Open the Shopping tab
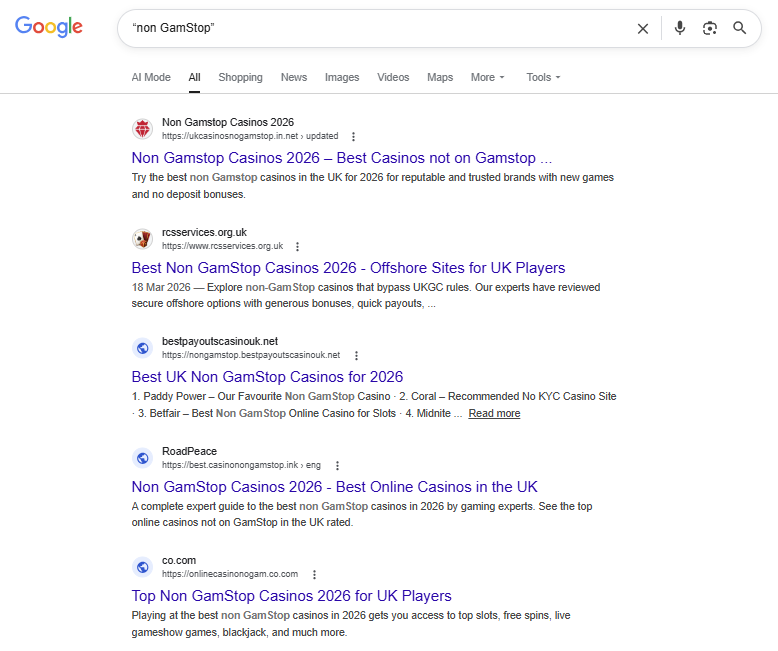This screenshot has width=778, height=651. point(240,77)
